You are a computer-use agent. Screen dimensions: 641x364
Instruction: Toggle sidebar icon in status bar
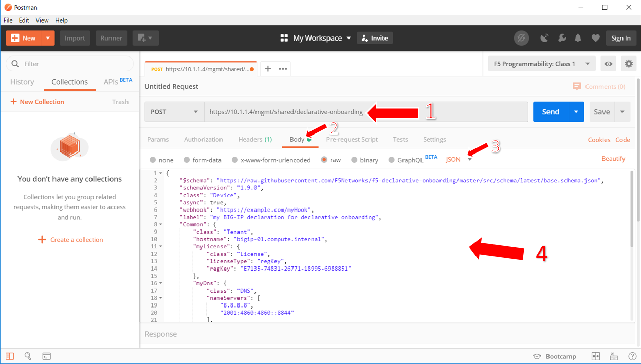click(10, 356)
